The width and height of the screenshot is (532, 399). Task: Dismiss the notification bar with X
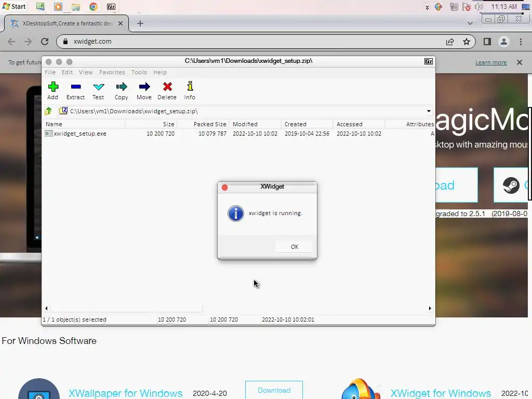tap(520, 62)
